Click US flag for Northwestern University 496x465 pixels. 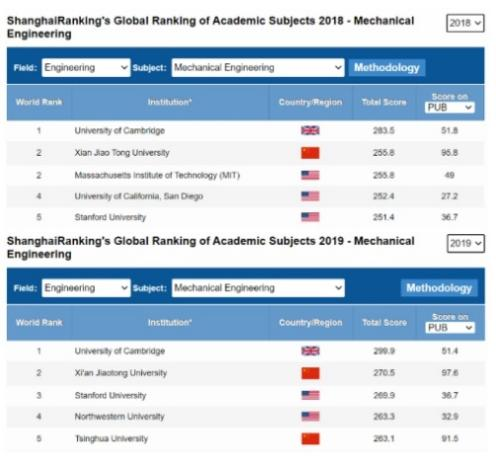tap(310, 417)
